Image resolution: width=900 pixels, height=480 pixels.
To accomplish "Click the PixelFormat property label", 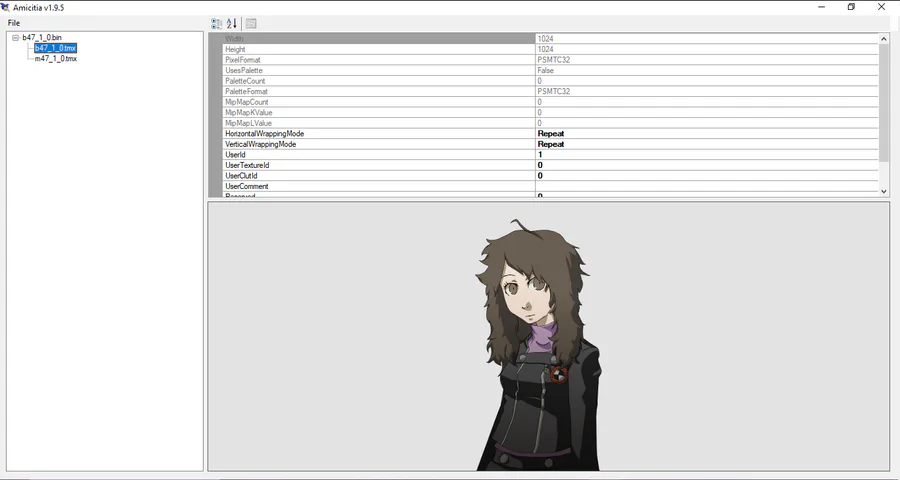I will click(243, 60).
